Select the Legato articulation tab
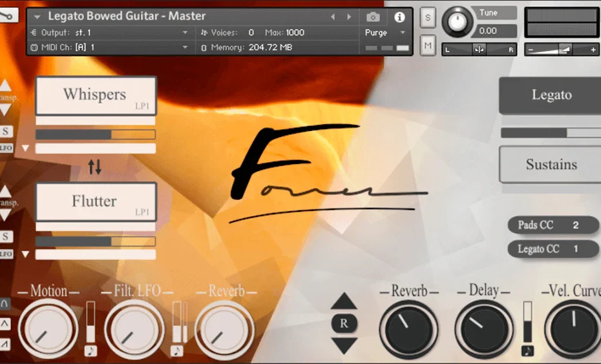 point(551,96)
